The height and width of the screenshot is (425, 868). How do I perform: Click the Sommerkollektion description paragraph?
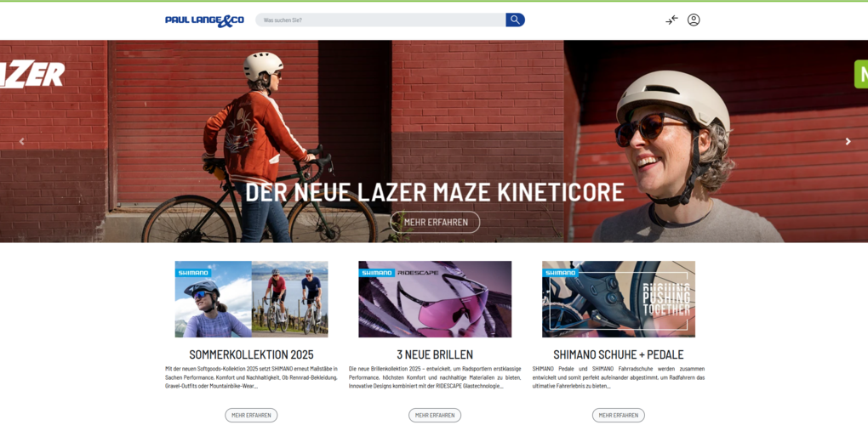251,377
